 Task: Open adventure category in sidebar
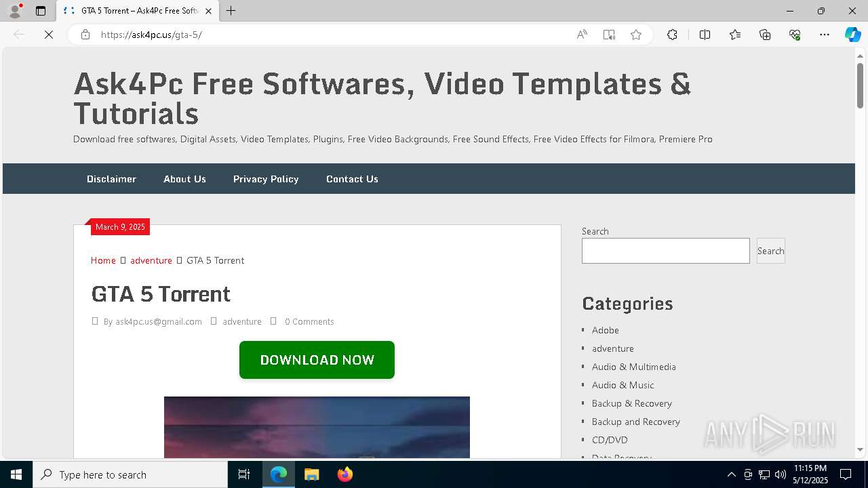coord(613,348)
